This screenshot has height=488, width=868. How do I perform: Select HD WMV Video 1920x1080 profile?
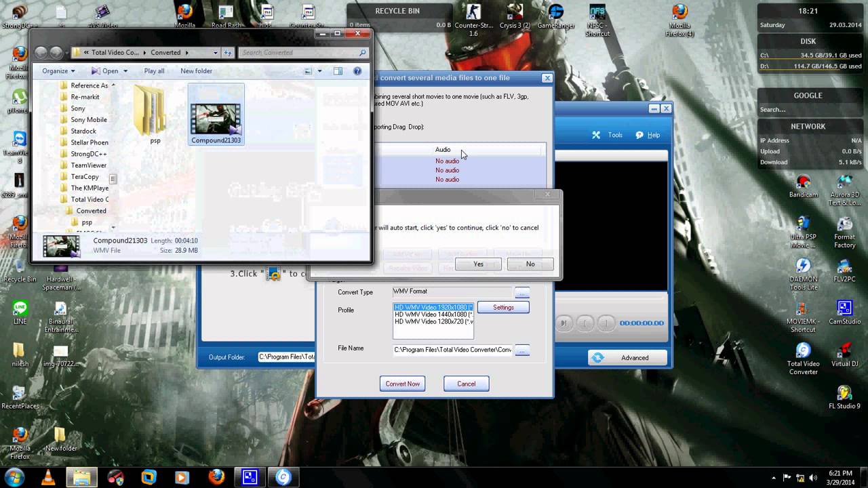[x=433, y=307]
